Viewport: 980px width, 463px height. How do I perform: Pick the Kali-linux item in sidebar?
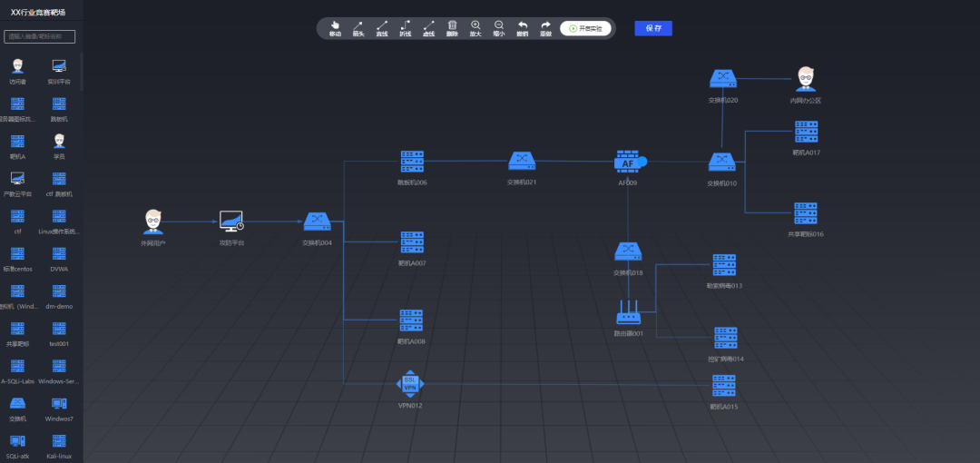click(59, 442)
